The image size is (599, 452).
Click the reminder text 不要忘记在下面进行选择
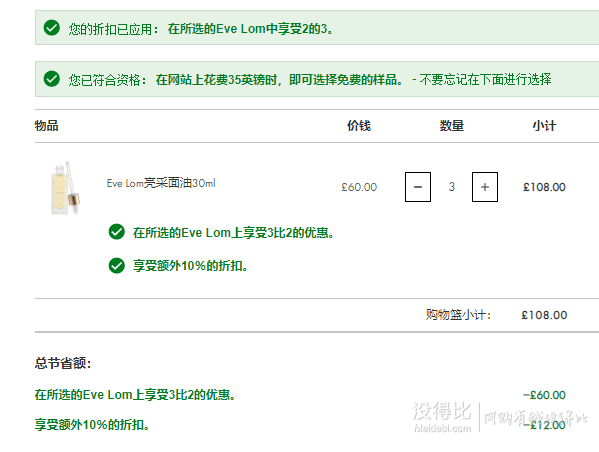point(485,79)
